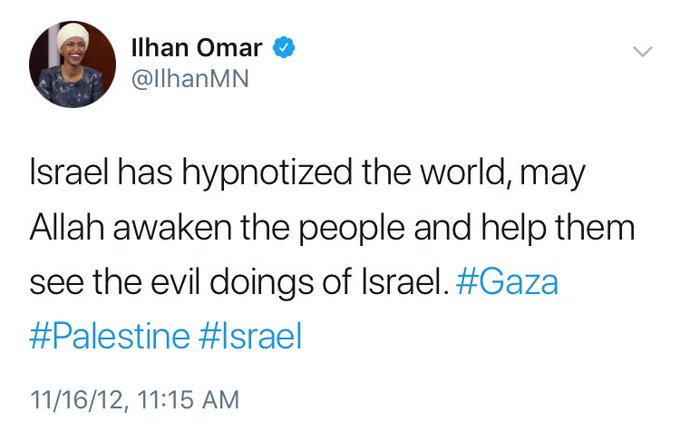Viewport: 680px width, 432px height.
Task: Tap the checkmark icon beside Ilhan Omar
Action: pyautogui.click(x=284, y=48)
